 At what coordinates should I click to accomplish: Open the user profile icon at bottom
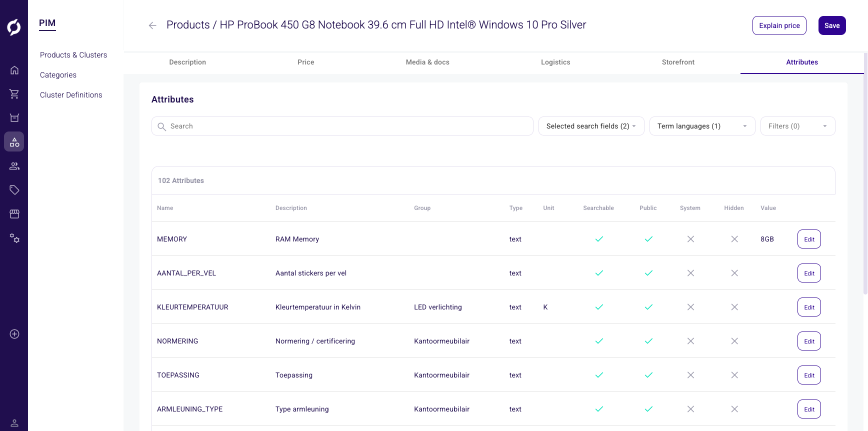click(x=14, y=423)
